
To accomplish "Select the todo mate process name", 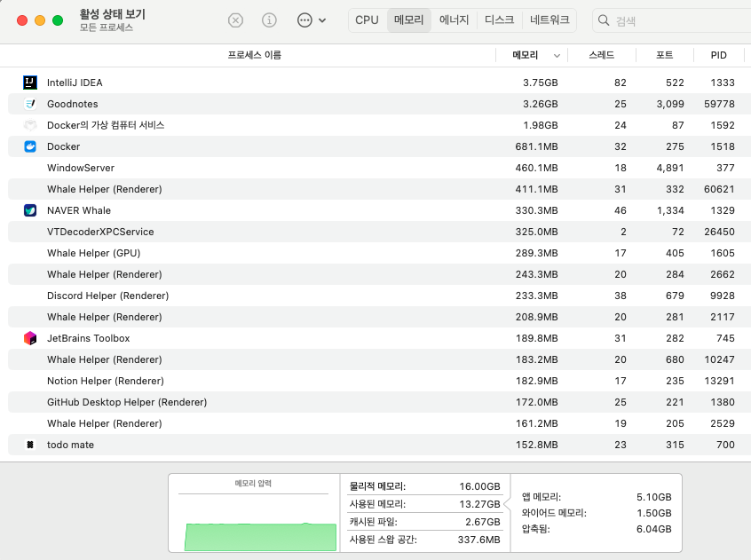I will [x=70, y=445].
